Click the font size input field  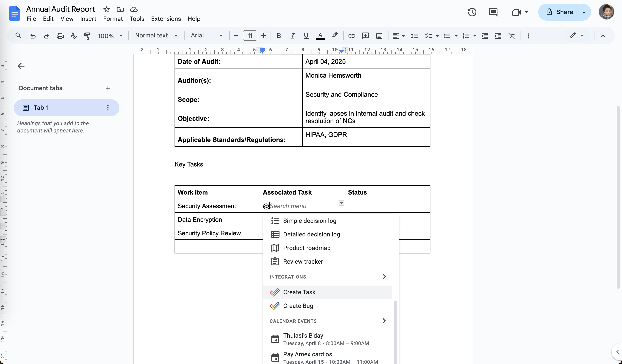(250, 36)
